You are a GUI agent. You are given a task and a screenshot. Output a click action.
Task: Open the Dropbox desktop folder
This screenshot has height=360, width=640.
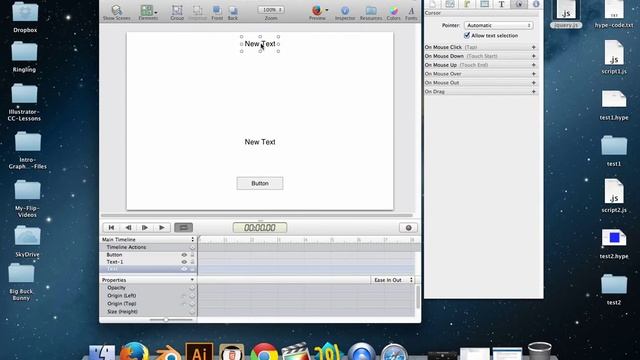(25, 18)
